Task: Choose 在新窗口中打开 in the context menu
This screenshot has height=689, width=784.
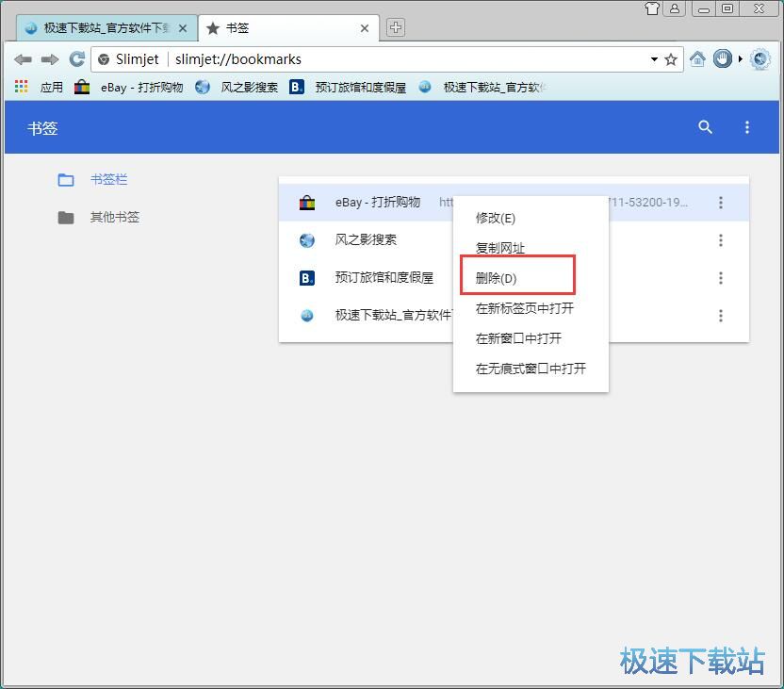Action: click(x=531, y=338)
